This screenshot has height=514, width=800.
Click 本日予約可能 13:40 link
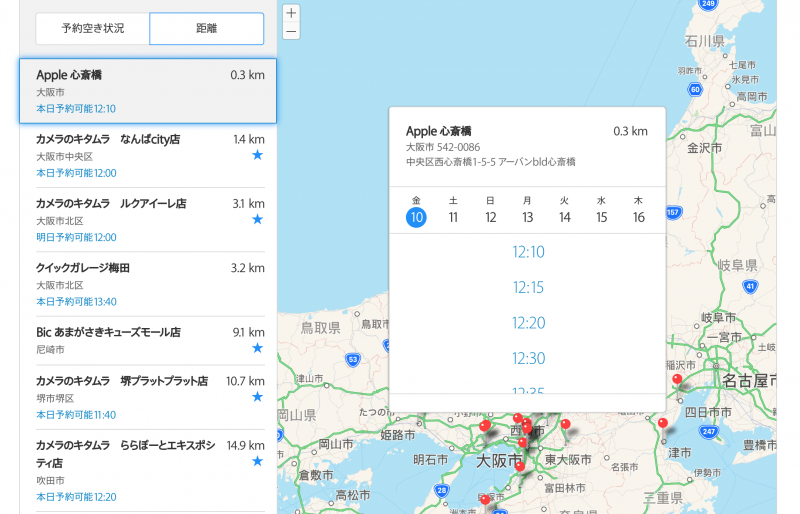point(76,302)
